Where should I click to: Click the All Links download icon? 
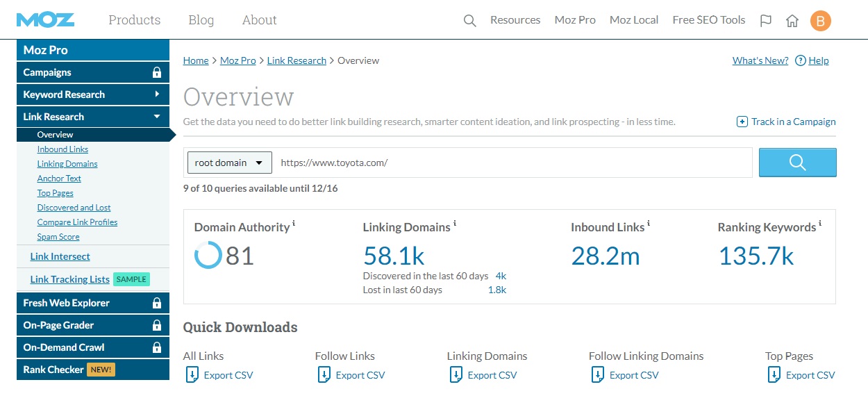192,375
